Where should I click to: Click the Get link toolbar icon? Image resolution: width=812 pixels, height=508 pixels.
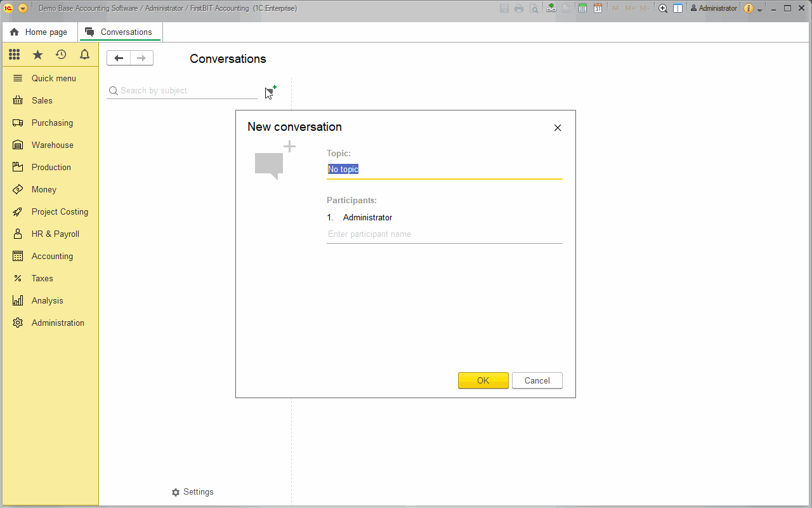tap(551, 8)
